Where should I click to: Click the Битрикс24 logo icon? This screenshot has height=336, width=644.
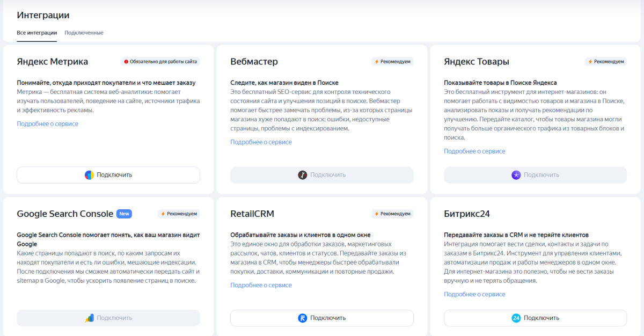coord(516,318)
